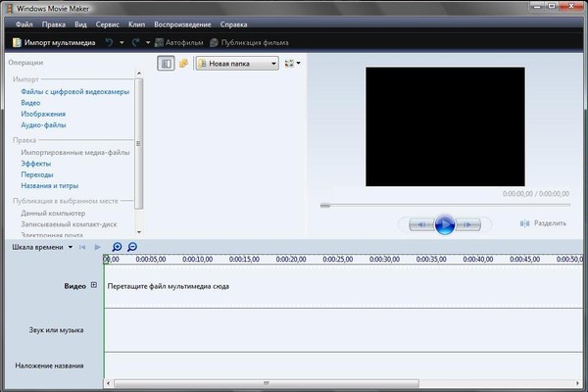Click the Изображения import link
The image size is (588, 392).
point(43,114)
